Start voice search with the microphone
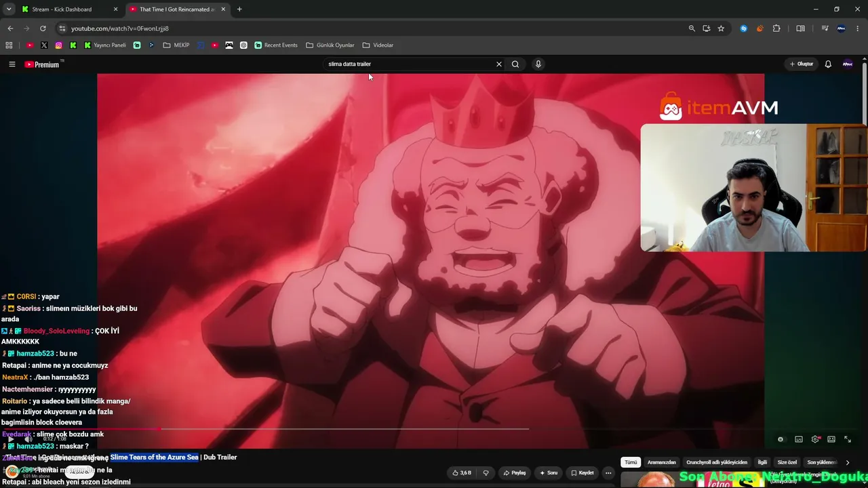868x488 pixels. click(x=538, y=64)
